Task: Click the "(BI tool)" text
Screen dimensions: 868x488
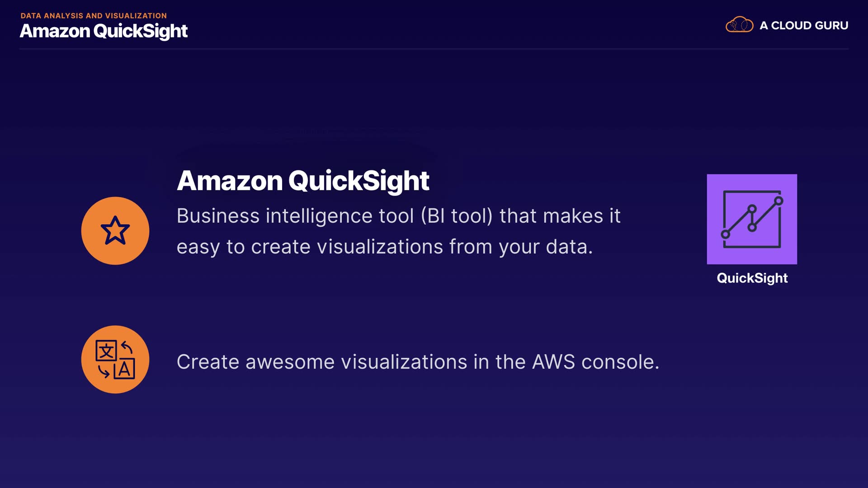Action: tap(456, 216)
